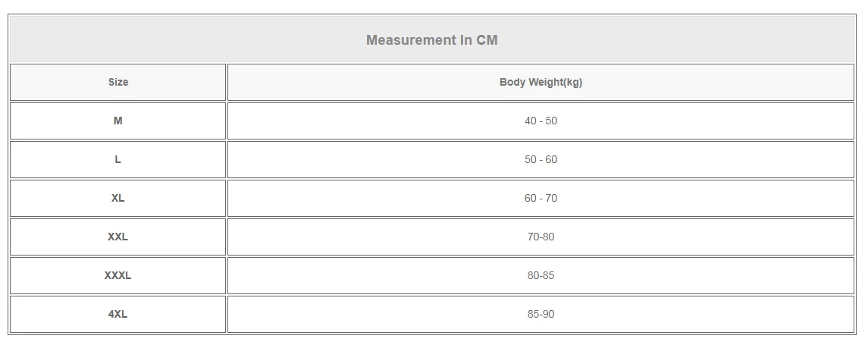Viewport: 868px width, 345px height.
Task: Click the weight range beside XXXL
Action: pyautogui.click(x=541, y=275)
